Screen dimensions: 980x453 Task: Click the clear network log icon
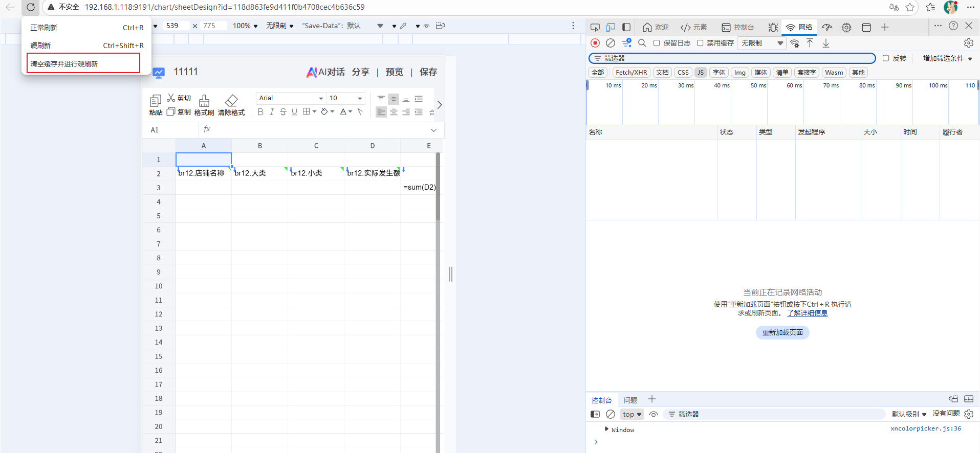pos(610,43)
